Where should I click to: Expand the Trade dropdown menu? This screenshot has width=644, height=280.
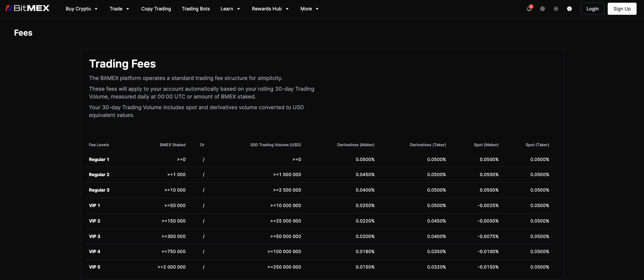119,9
